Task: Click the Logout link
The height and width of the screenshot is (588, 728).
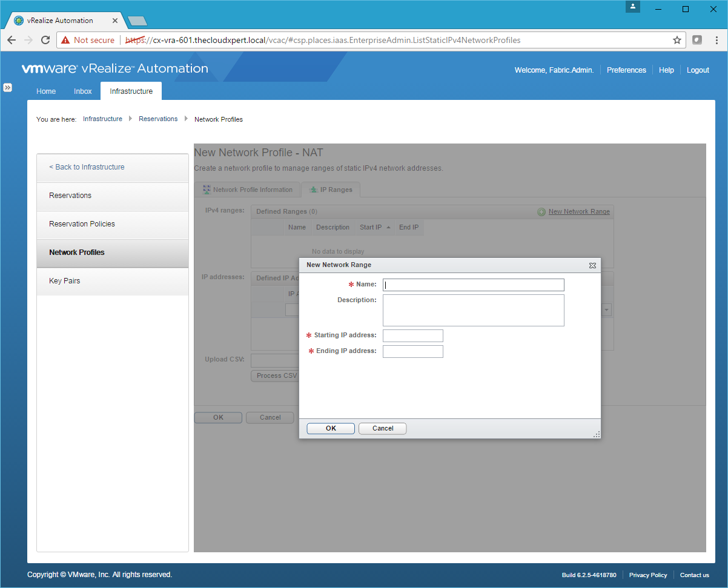Action: click(698, 70)
